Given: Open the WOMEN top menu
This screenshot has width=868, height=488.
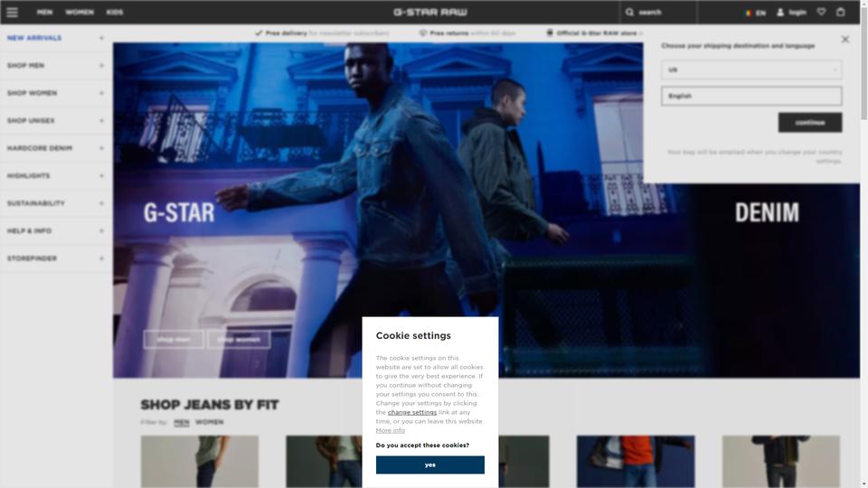Looking at the screenshot, I should 80,12.
